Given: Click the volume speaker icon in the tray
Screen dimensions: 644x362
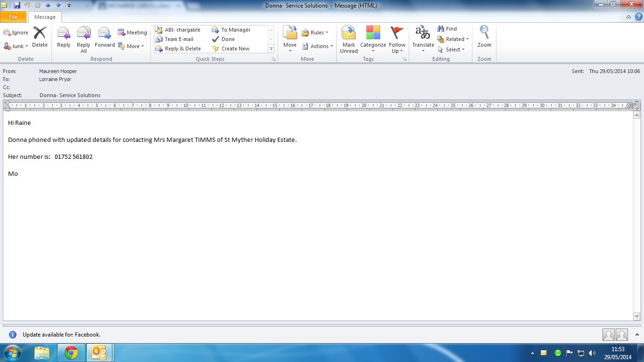Looking at the screenshot, I should (x=592, y=353).
